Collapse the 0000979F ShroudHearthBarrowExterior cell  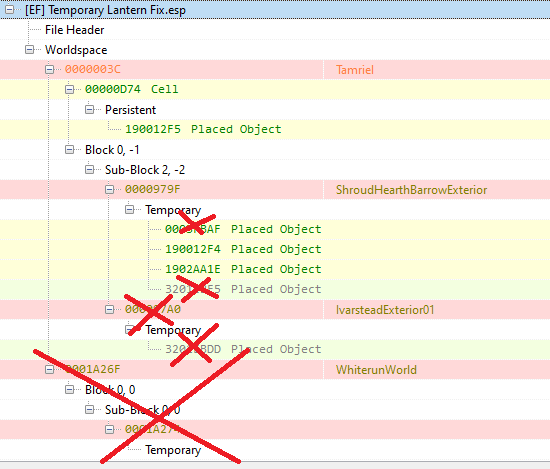109,190
